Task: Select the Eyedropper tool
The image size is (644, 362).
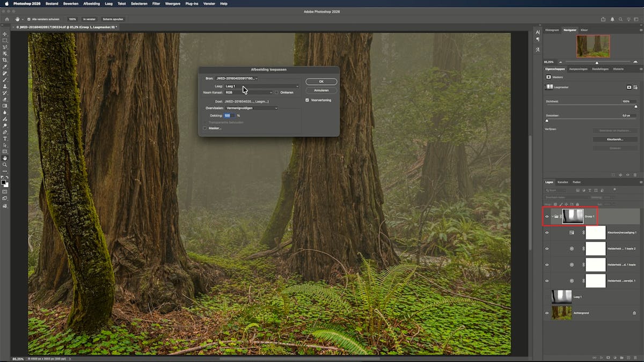Action: tap(5, 67)
